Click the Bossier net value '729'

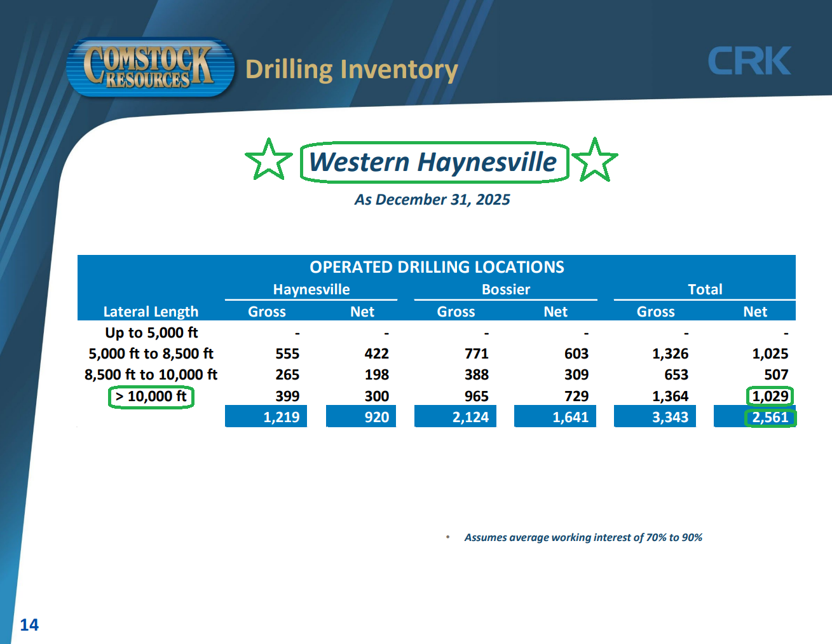(576, 396)
